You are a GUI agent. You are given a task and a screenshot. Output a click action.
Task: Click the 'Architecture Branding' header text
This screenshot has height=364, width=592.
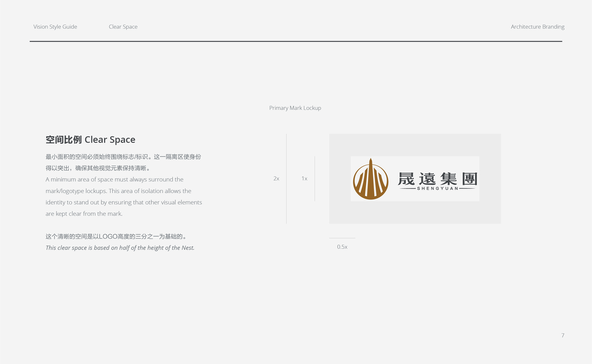click(x=537, y=27)
